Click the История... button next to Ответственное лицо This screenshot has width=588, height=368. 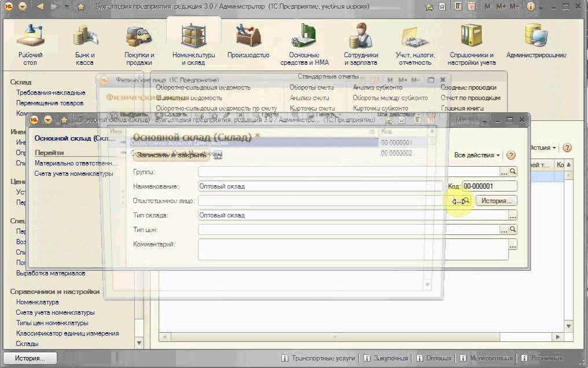tap(497, 201)
